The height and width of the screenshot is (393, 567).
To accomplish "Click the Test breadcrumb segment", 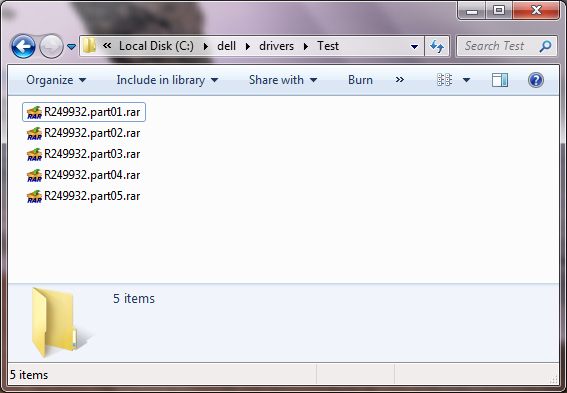I will [x=328, y=46].
